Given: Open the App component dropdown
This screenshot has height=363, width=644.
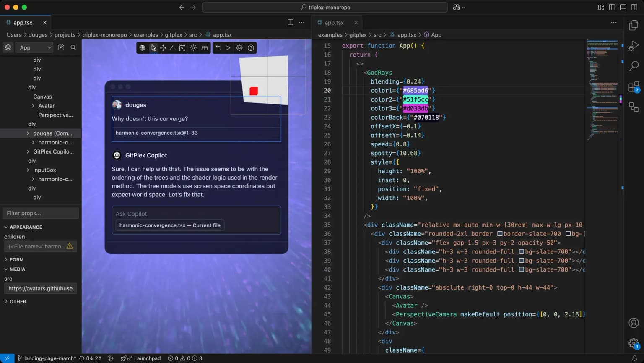Looking at the screenshot, I should (x=35, y=47).
